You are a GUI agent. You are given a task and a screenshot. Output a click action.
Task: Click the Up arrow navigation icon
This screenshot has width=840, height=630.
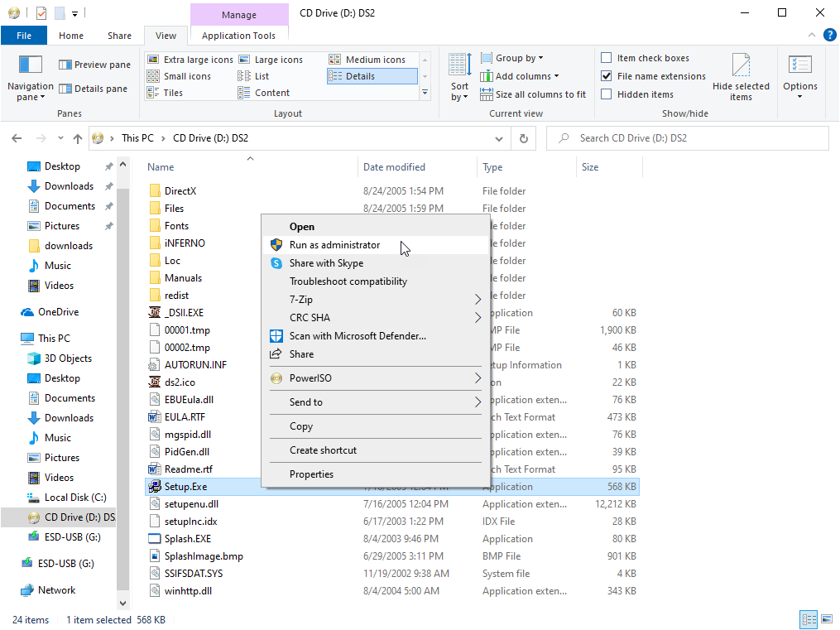point(78,138)
